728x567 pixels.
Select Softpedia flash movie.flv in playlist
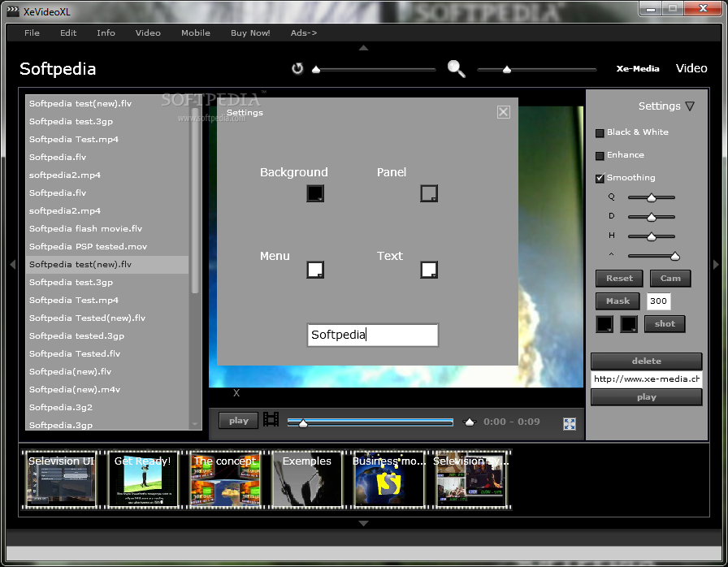pos(107,229)
